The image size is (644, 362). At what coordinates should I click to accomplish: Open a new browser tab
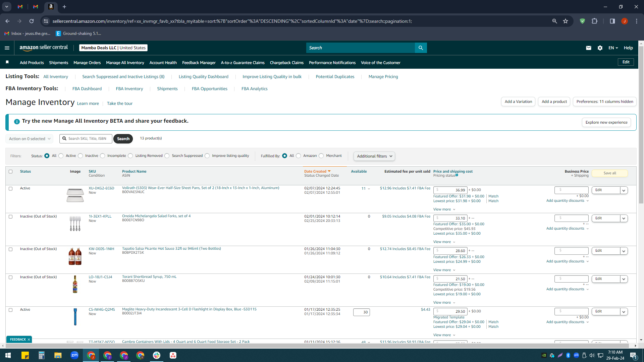[64, 7]
